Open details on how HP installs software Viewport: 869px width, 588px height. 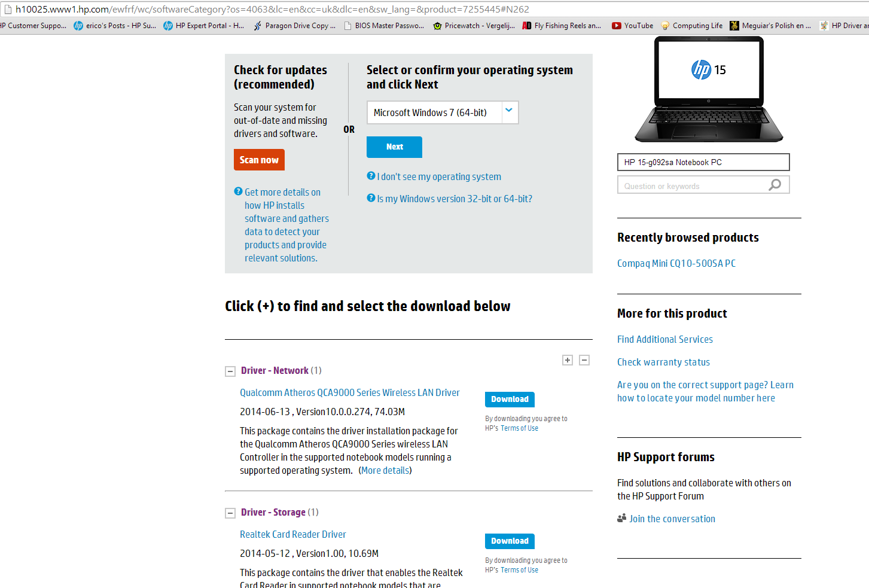pos(286,225)
